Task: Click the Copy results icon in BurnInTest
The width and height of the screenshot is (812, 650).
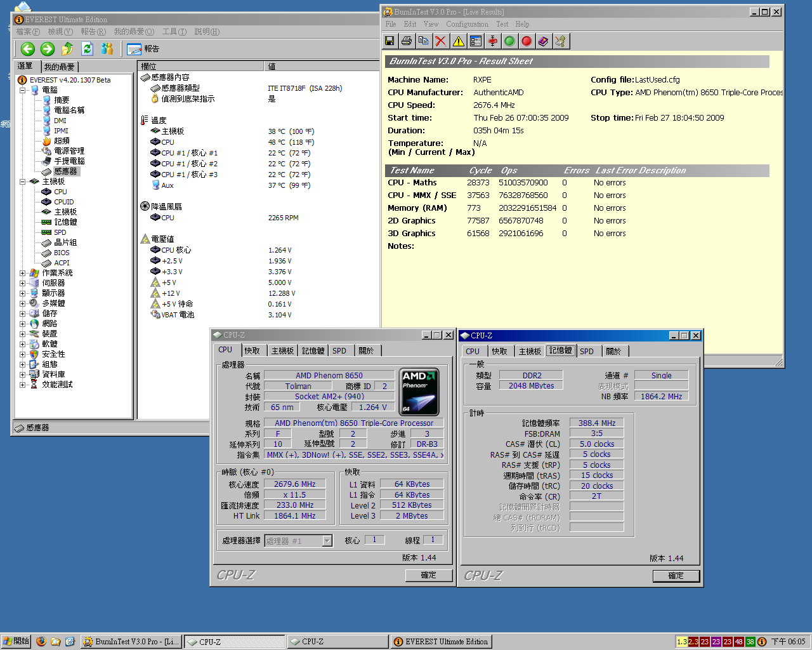Action: 423,41
